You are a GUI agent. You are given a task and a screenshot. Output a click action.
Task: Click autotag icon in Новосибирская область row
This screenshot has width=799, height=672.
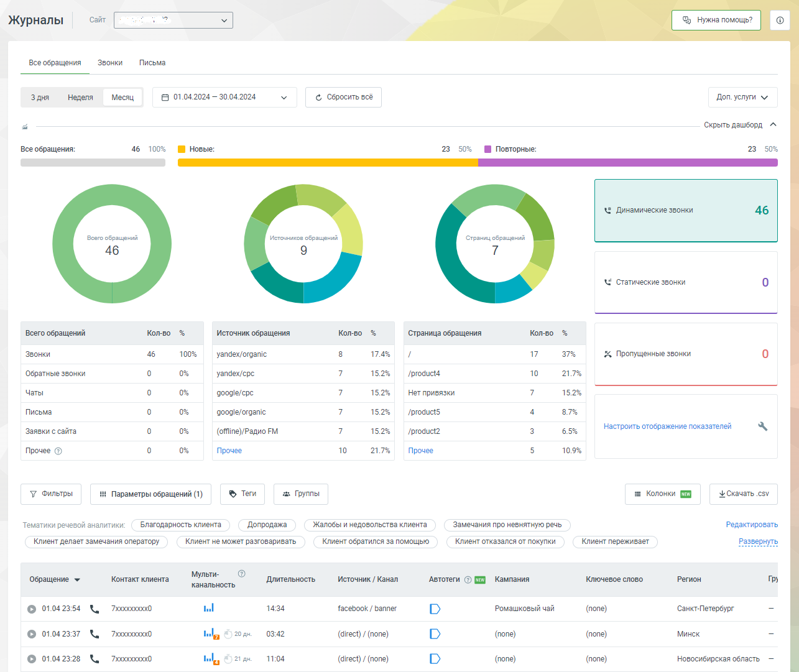click(435, 659)
